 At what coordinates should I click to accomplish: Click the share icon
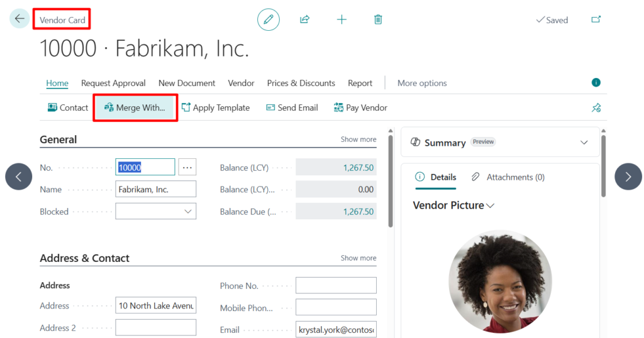coord(305,19)
